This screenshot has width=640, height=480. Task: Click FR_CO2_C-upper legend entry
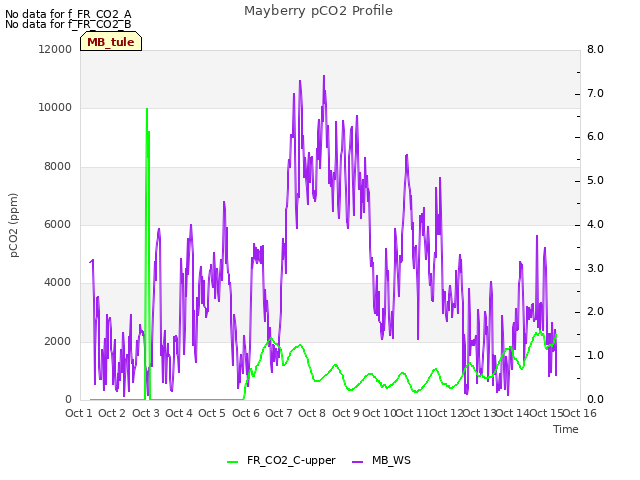tap(281, 460)
